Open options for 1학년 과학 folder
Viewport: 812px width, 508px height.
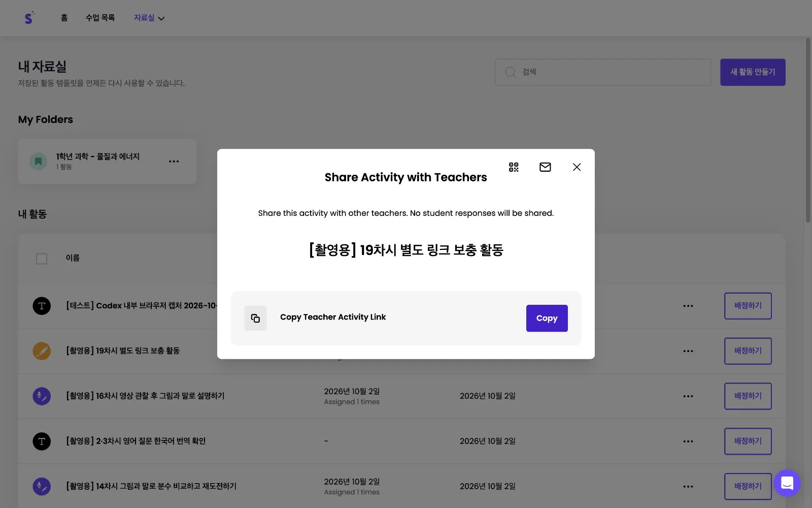174,162
